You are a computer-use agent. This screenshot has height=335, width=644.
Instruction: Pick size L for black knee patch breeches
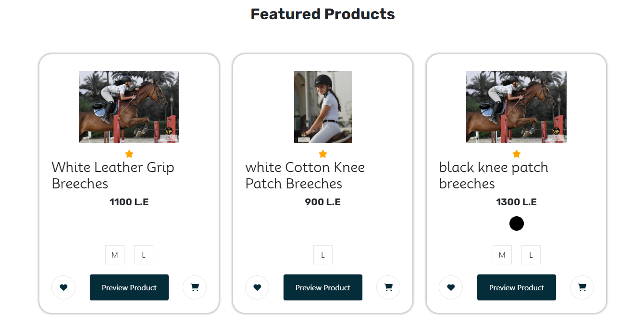click(x=531, y=255)
